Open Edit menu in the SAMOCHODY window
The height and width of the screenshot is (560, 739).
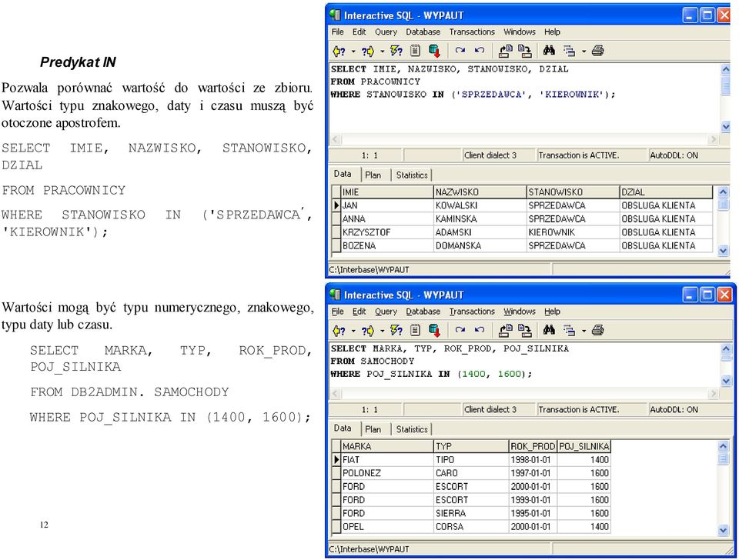359,312
